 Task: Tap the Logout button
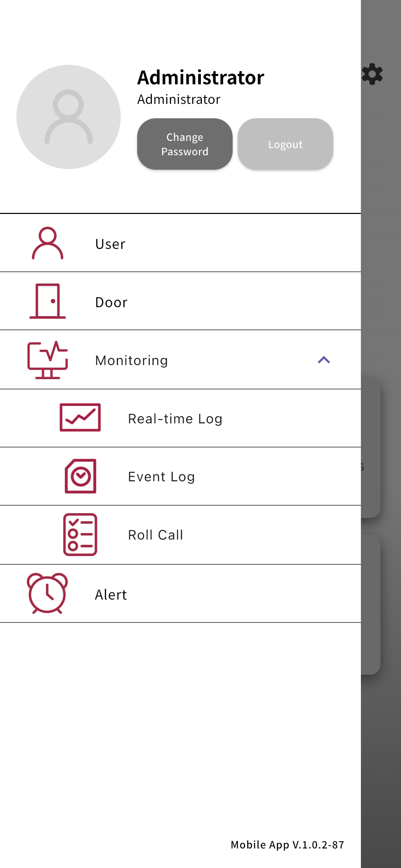pos(285,144)
